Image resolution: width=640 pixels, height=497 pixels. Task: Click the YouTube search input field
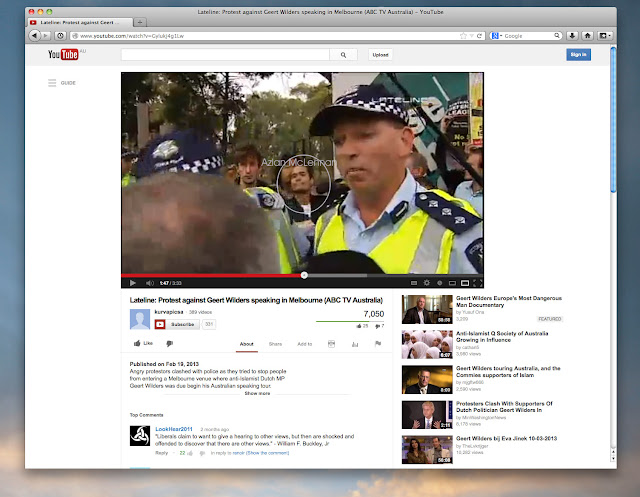click(x=225, y=55)
